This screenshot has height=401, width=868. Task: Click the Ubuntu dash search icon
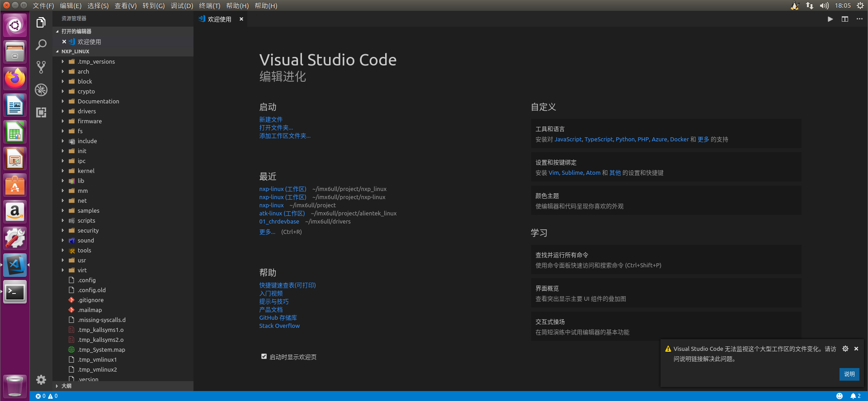click(x=15, y=25)
